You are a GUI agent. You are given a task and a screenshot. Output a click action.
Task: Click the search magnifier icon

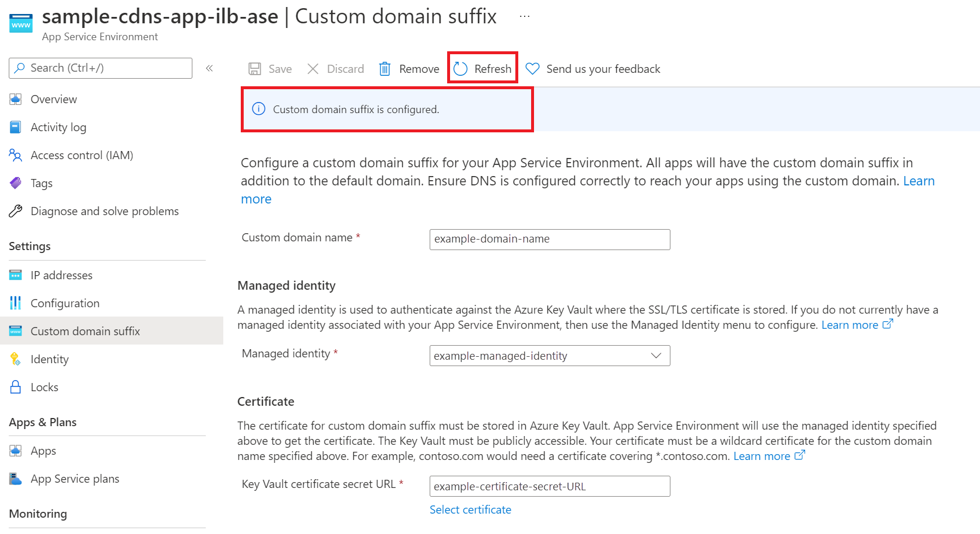[x=20, y=68]
